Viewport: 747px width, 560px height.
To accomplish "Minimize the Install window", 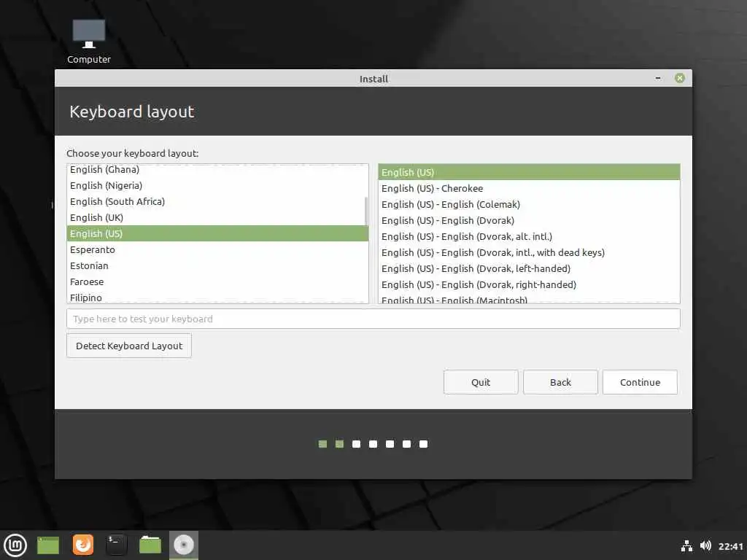I will coord(658,78).
